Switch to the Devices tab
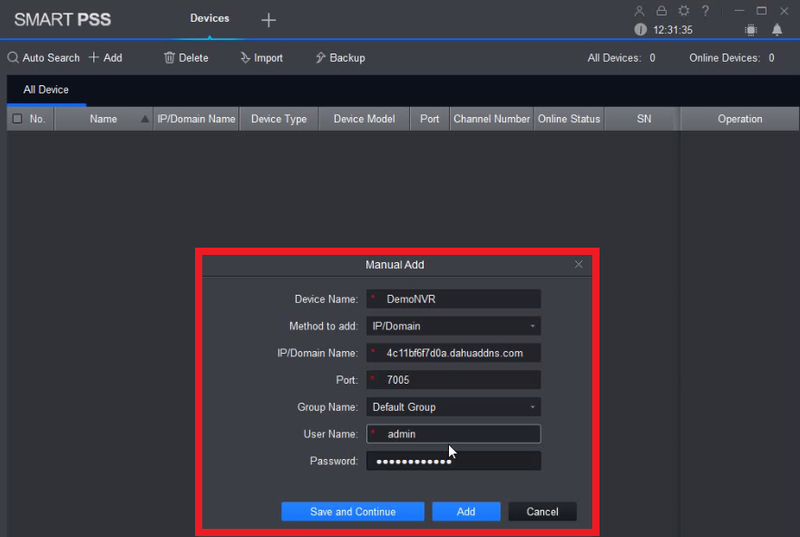This screenshot has width=800, height=537. tap(210, 18)
